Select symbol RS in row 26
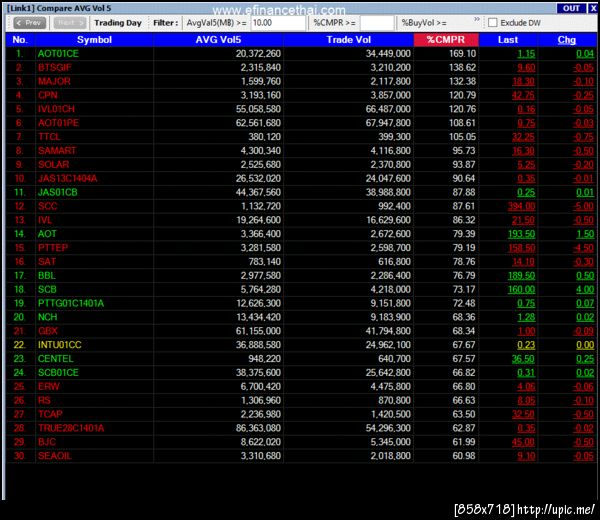This screenshot has height=520, width=600. (x=44, y=400)
